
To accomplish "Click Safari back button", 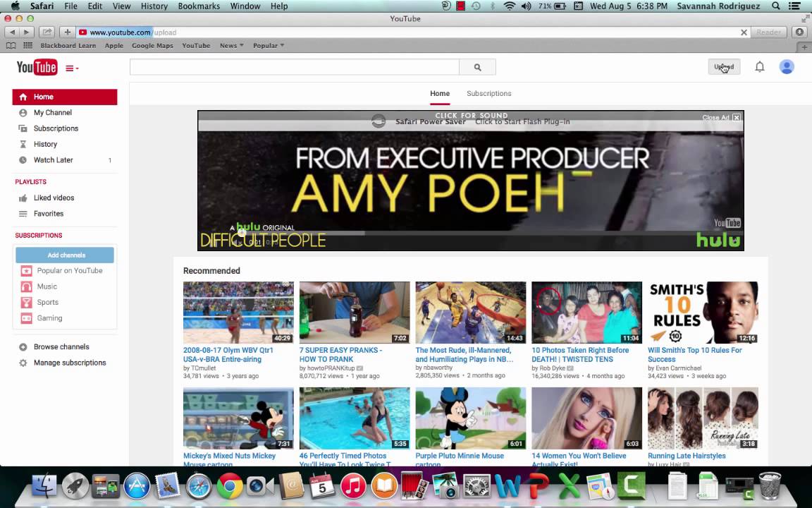I will pyautogui.click(x=12, y=32).
